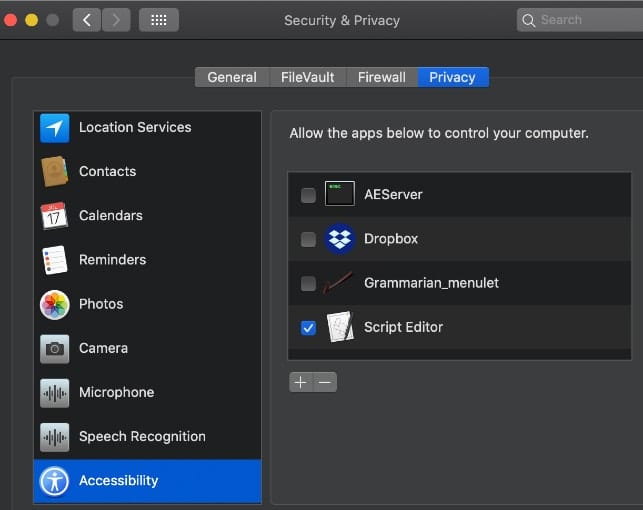Click the Dropbox app icon

pyautogui.click(x=340, y=239)
